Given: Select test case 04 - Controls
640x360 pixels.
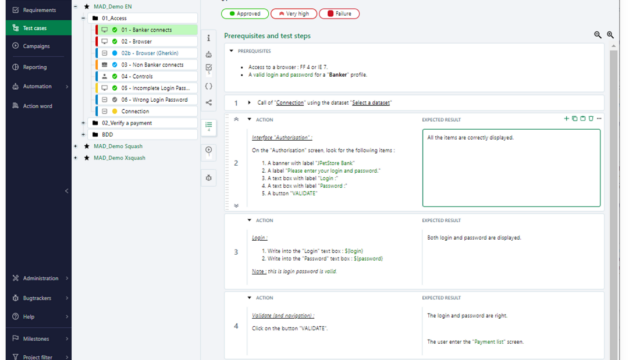Looking at the screenshot, I should (x=147, y=76).
